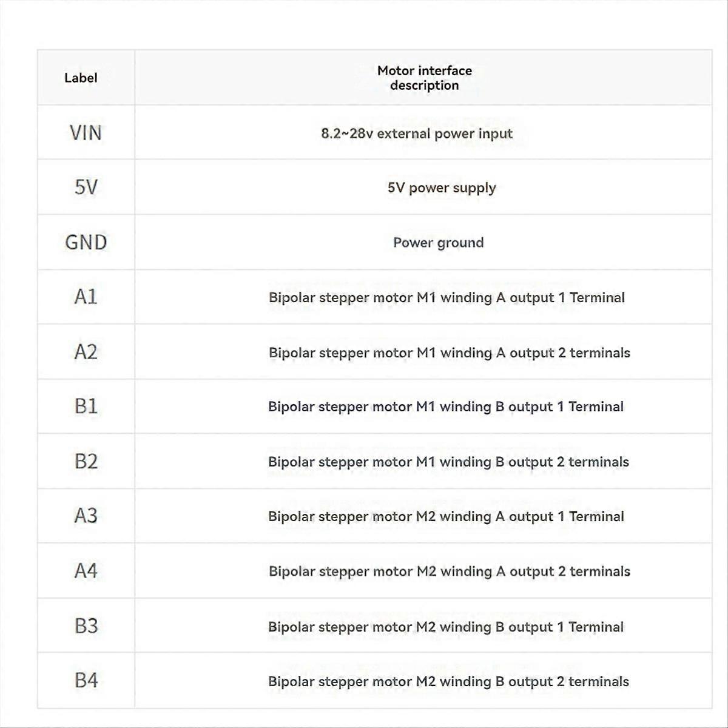Click M1 winding B output 2 description
Screen dimensions: 728x728
(x=448, y=462)
